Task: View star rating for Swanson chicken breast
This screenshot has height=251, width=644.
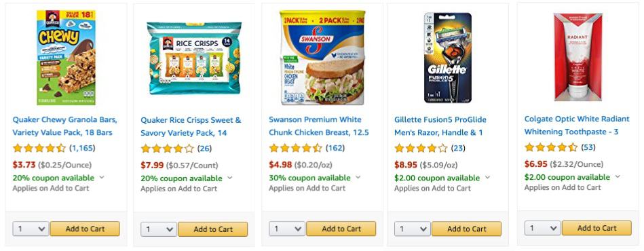Action: click(296, 148)
